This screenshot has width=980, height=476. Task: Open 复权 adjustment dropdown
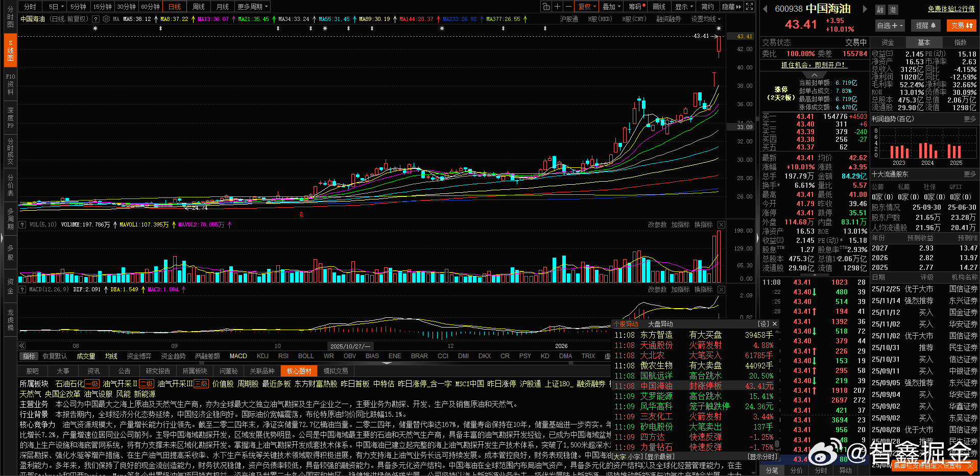click(x=587, y=7)
